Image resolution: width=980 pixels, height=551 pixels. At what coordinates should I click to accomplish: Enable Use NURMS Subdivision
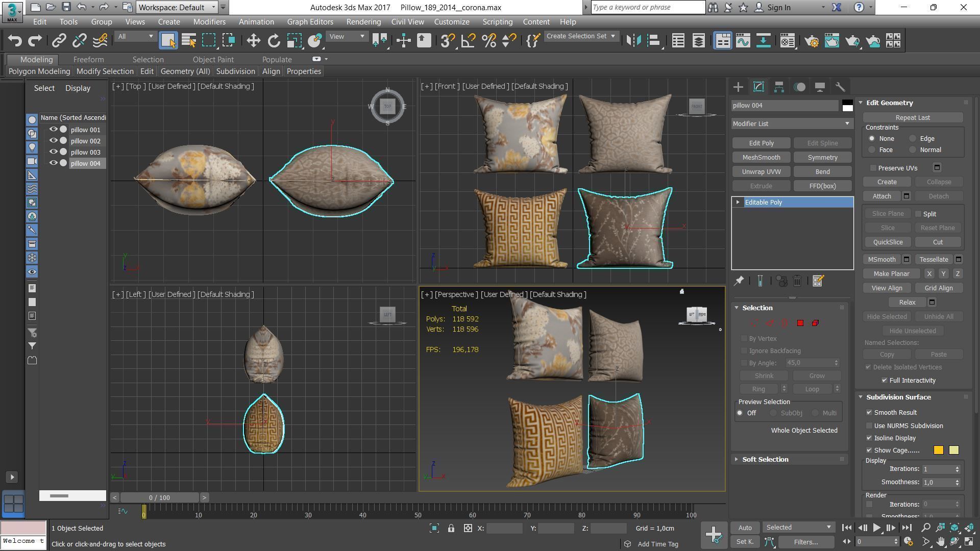click(869, 426)
